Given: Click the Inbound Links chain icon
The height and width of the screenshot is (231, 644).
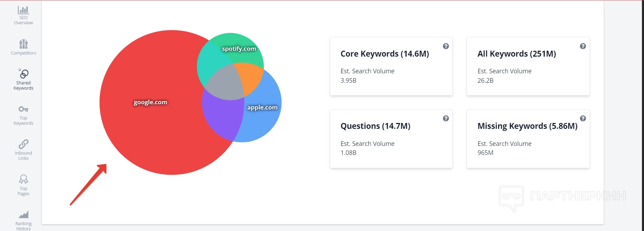Looking at the screenshot, I should coord(23,144).
